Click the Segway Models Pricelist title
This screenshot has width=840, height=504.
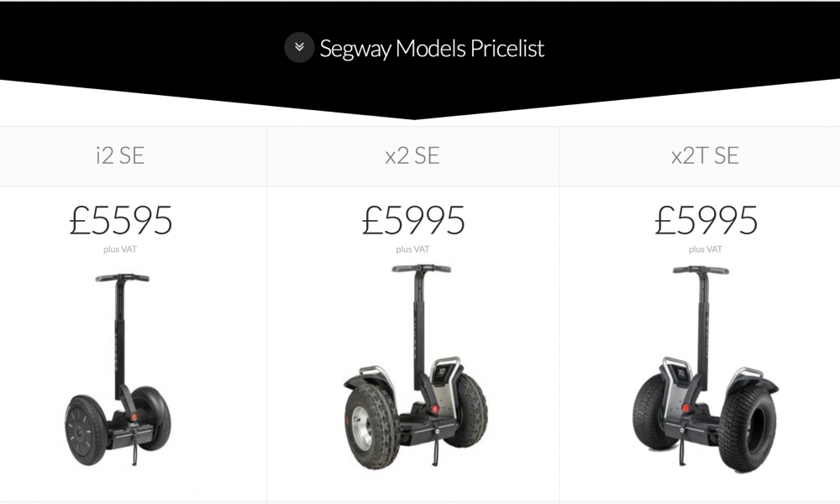(432, 48)
